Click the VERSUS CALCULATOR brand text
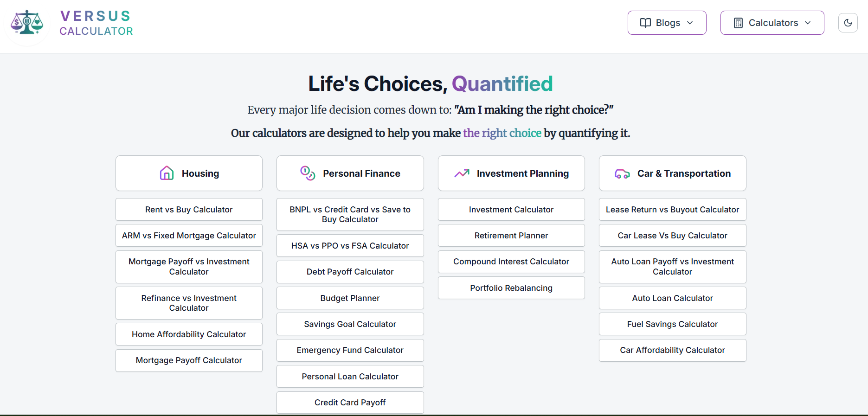The image size is (868, 416). pyautogui.click(x=96, y=23)
